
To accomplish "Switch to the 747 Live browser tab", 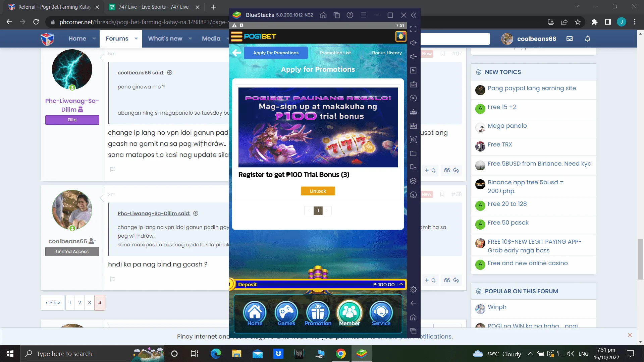I will (154, 7).
